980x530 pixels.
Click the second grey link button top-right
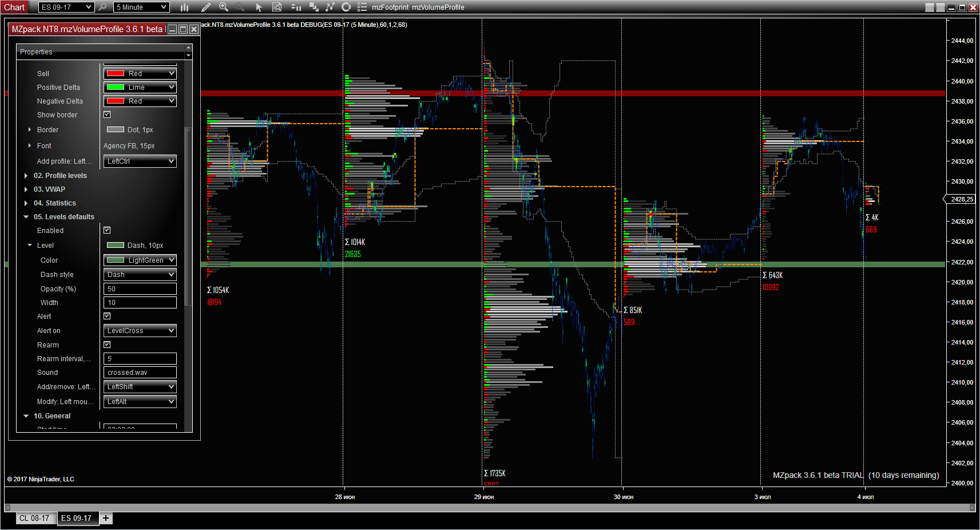941,7
